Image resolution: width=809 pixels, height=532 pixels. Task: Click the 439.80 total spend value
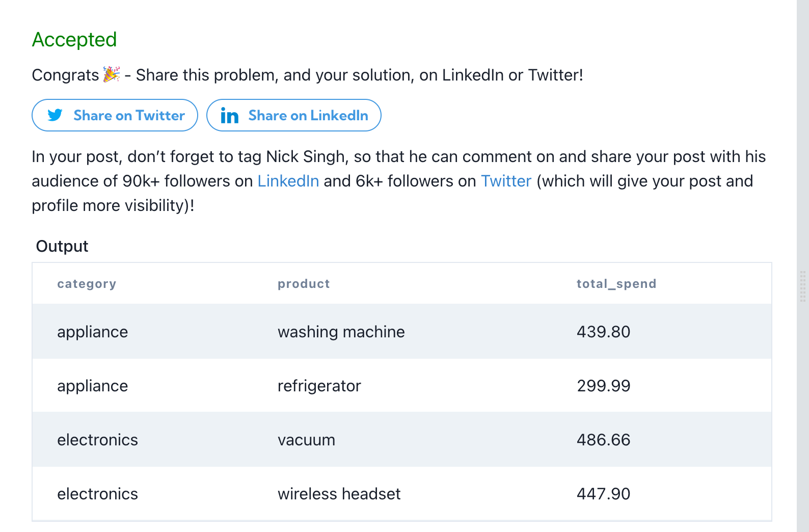(603, 332)
